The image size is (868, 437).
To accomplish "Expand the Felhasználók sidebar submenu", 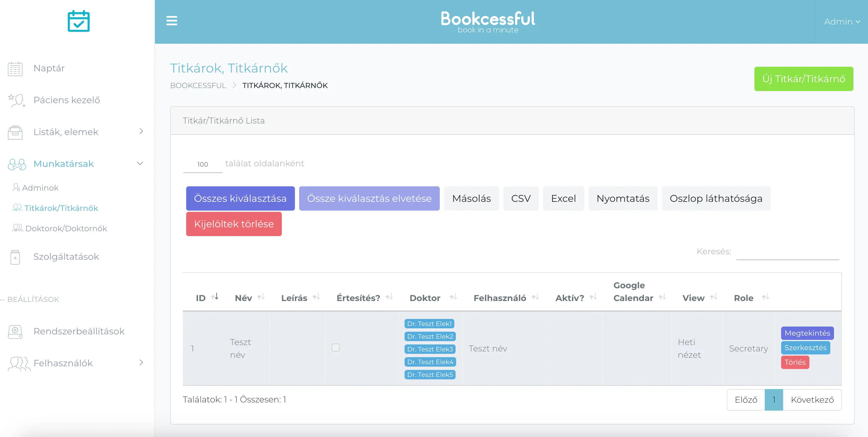I will coord(141,363).
